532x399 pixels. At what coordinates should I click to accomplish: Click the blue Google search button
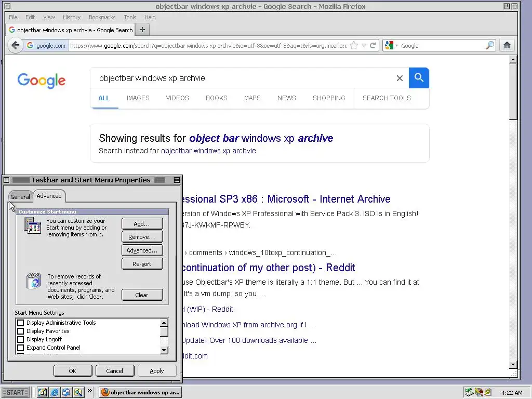[419, 78]
